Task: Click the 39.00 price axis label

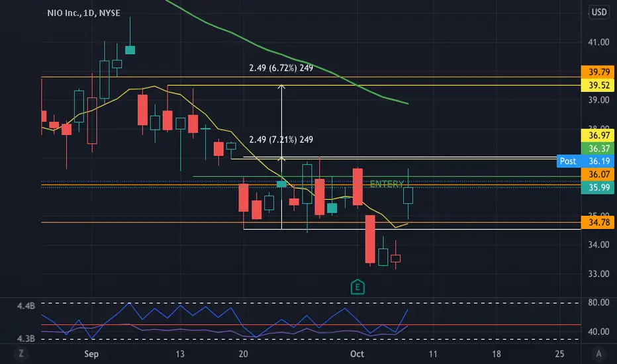Action: (598, 100)
